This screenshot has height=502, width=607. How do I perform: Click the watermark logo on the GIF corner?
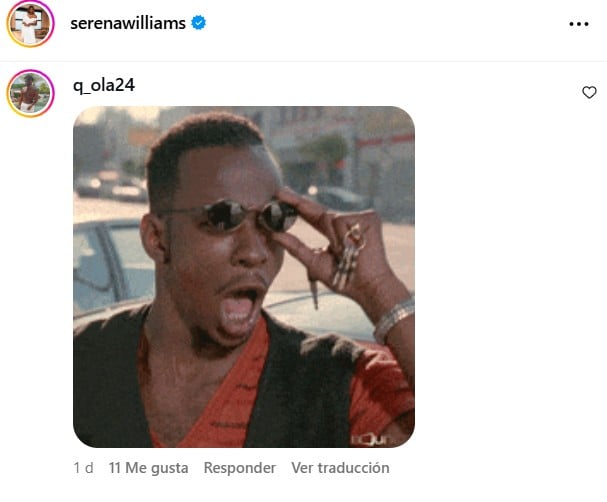tap(370, 439)
